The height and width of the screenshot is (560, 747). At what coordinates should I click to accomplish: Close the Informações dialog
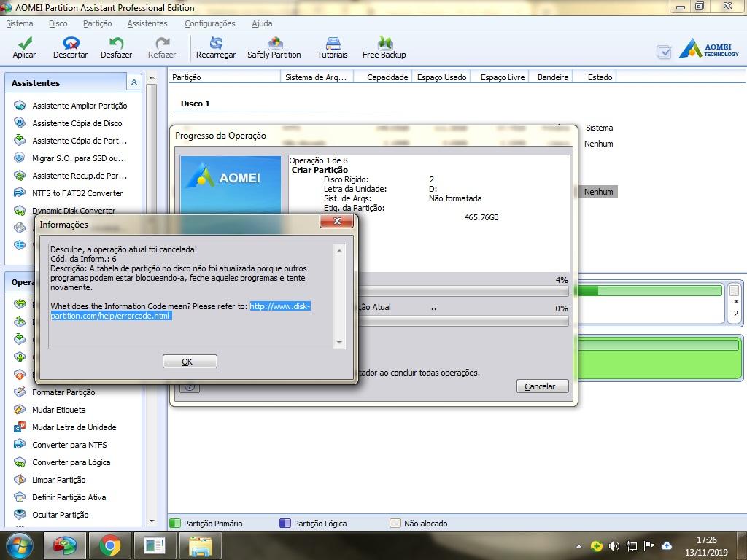tap(337, 221)
